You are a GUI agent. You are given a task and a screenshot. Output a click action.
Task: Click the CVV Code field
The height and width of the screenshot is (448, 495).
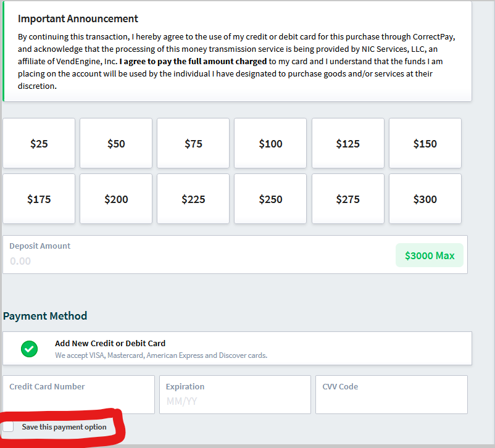pos(391,394)
